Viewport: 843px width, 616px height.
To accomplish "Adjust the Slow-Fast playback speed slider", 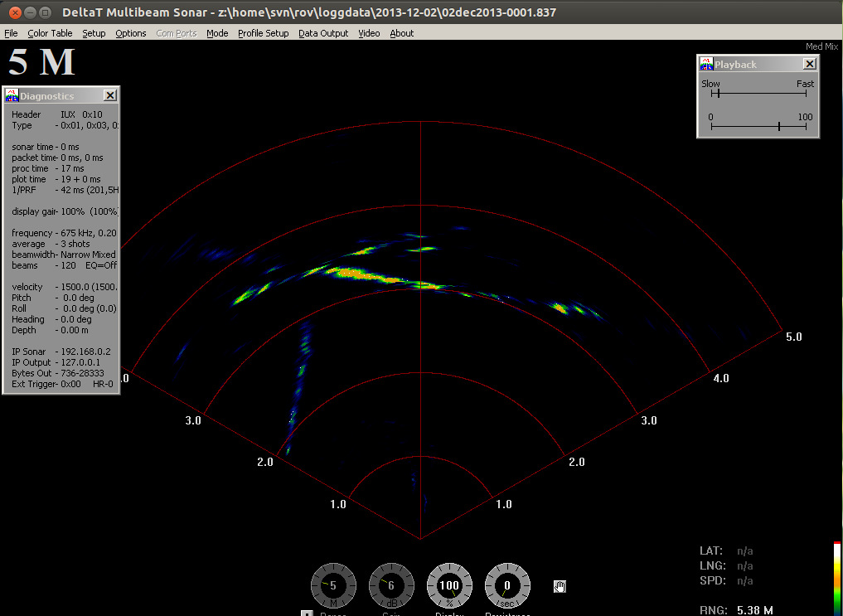I will pyautogui.click(x=758, y=94).
